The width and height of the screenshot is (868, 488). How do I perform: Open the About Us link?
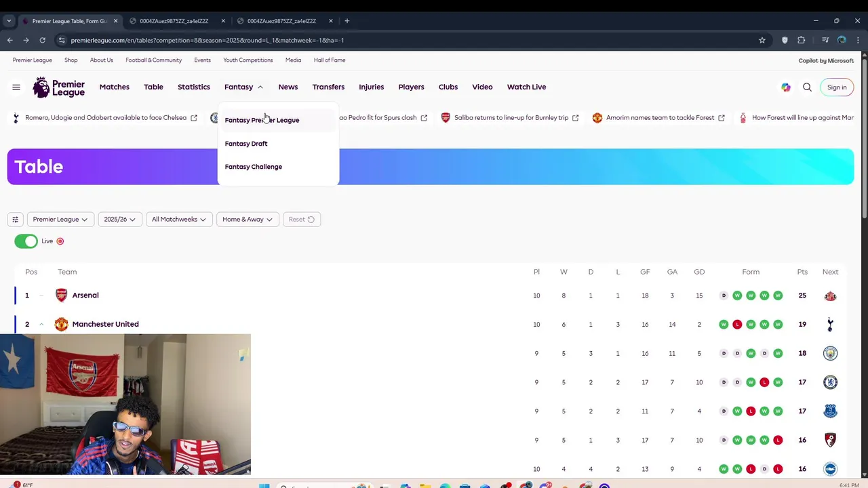click(102, 60)
